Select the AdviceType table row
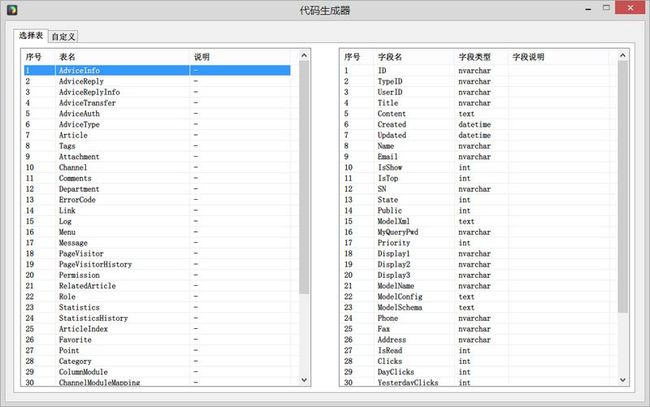This screenshot has height=407, width=650. [157, 124]
